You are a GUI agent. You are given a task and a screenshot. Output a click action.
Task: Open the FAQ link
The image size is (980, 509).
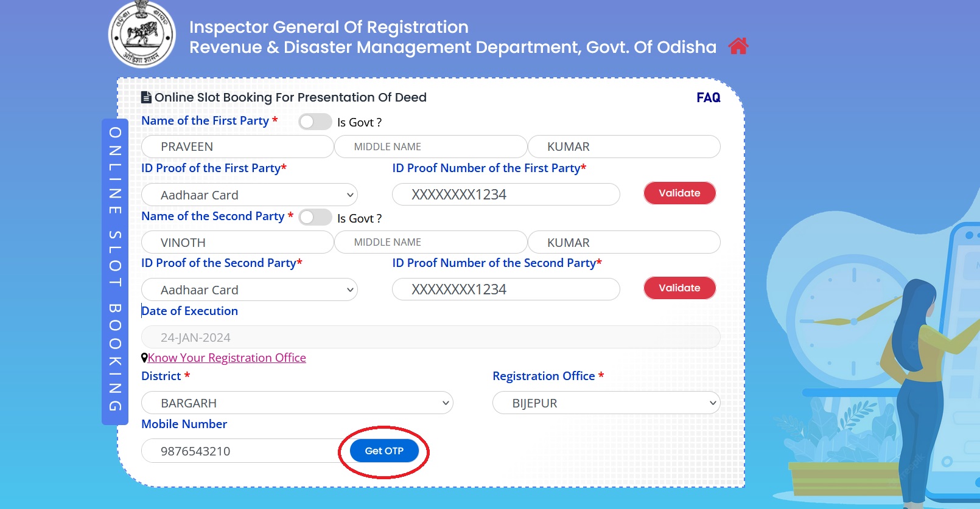tap(708, 98)
